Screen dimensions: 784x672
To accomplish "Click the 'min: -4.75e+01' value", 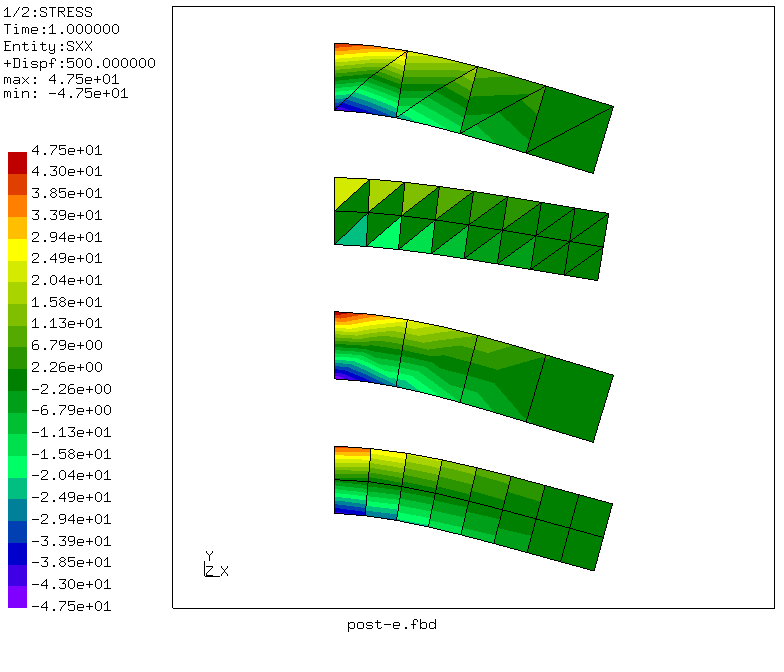I will click(66, 94).
